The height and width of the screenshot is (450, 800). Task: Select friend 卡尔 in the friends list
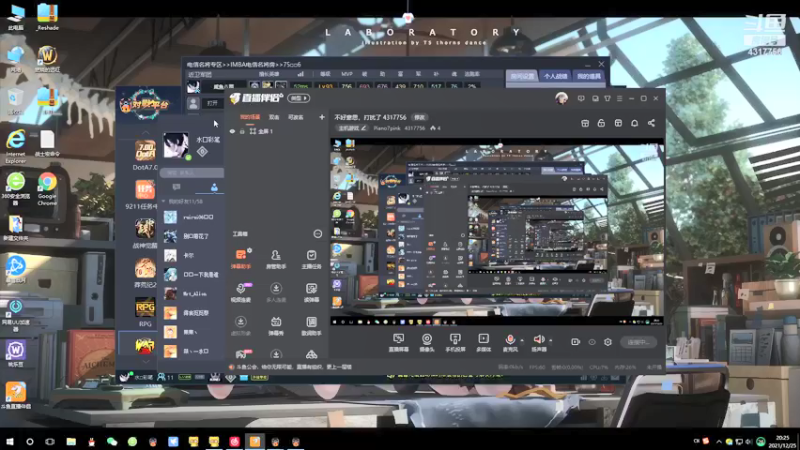192,255
